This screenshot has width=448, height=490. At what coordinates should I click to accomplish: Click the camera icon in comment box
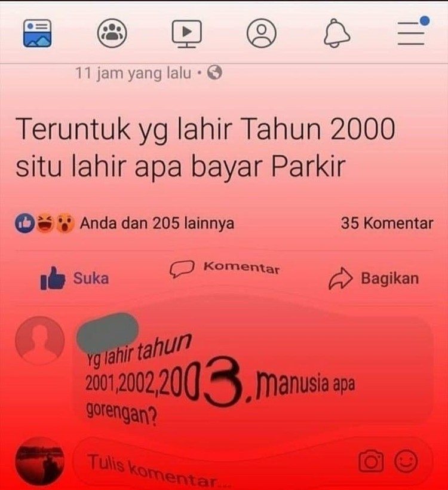[371, 461]
